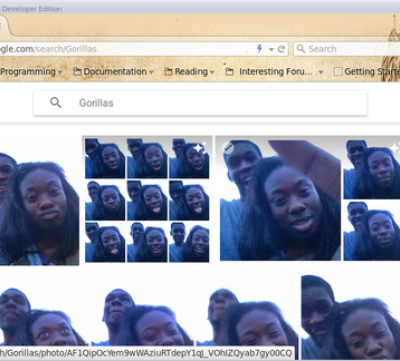Expand the Programming bookmarks dropdown

60,72
